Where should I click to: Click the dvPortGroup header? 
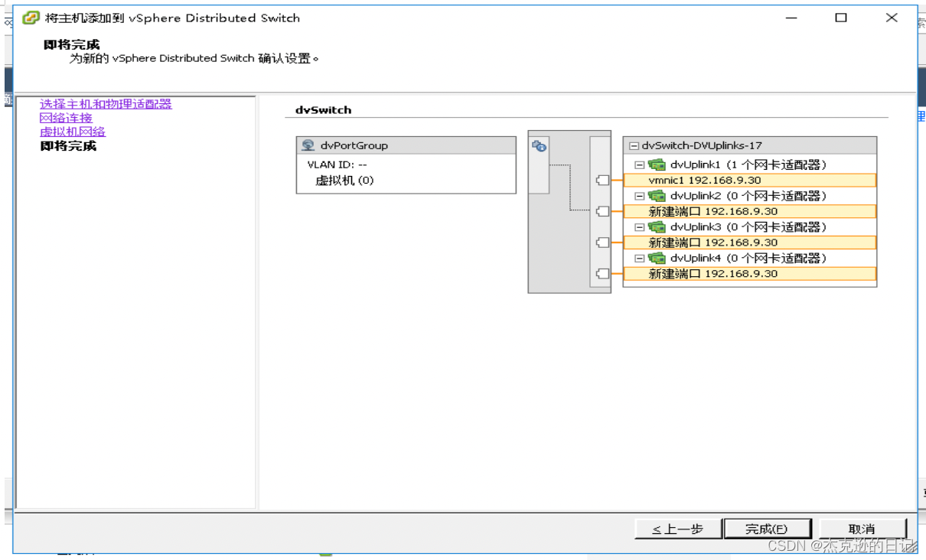click(406, 145)
